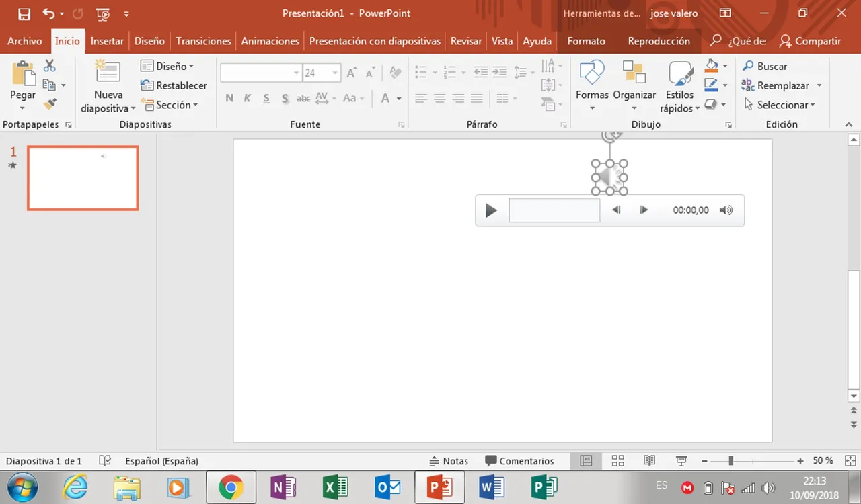Toggle strikethrough text

[x=303, y=98]
